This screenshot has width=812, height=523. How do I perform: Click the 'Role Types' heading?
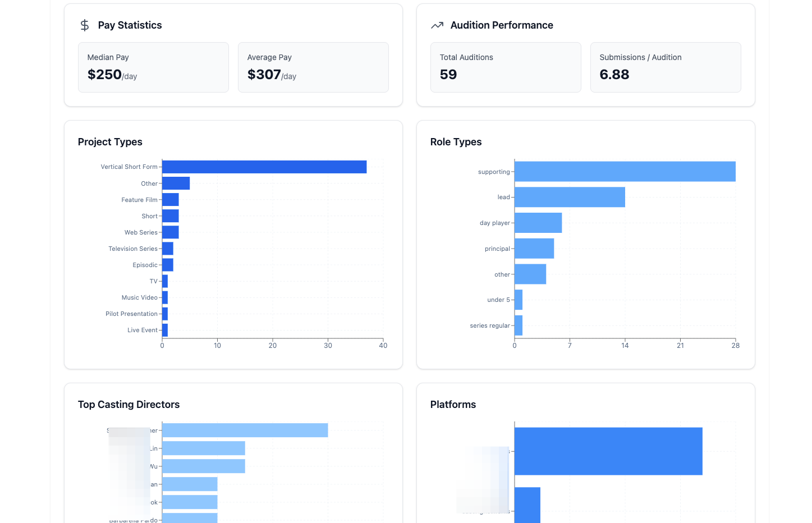(456, 142)
